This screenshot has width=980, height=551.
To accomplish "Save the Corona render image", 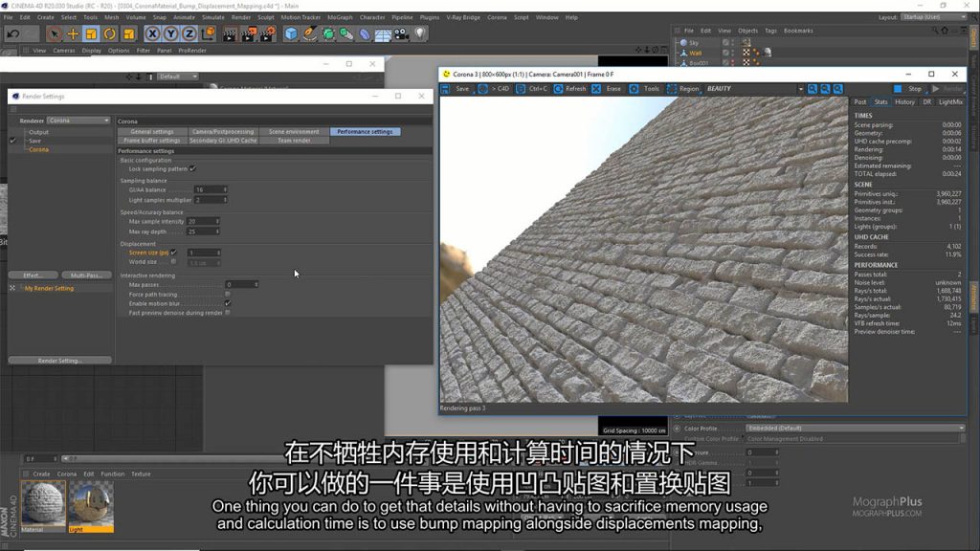I will [x=457, y=89].
